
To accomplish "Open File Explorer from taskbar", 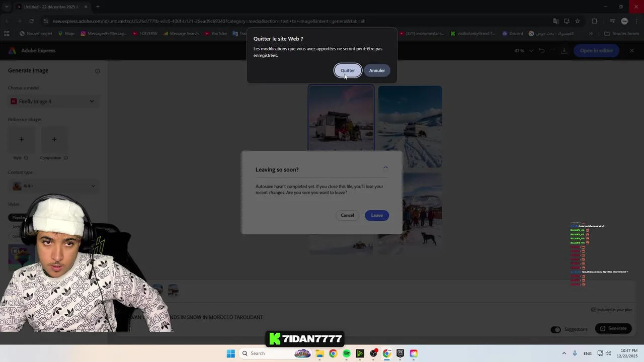I will click(x=319, y=353).
